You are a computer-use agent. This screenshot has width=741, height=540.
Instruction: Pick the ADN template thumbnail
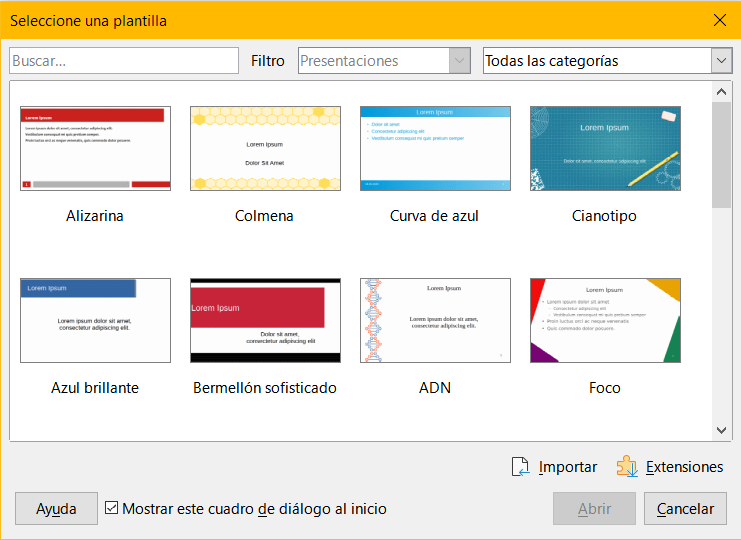click(x=435, y=320)
